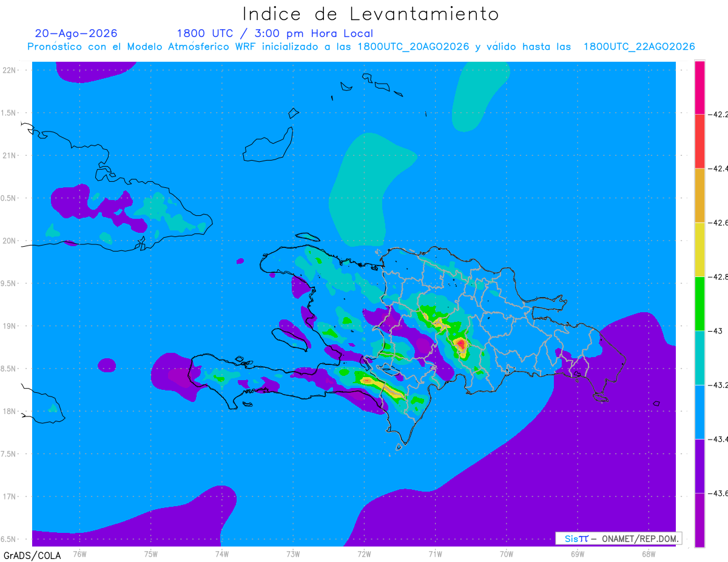Click the "71W" longitude label
The image size is (728, 562).
coord(435,554)
